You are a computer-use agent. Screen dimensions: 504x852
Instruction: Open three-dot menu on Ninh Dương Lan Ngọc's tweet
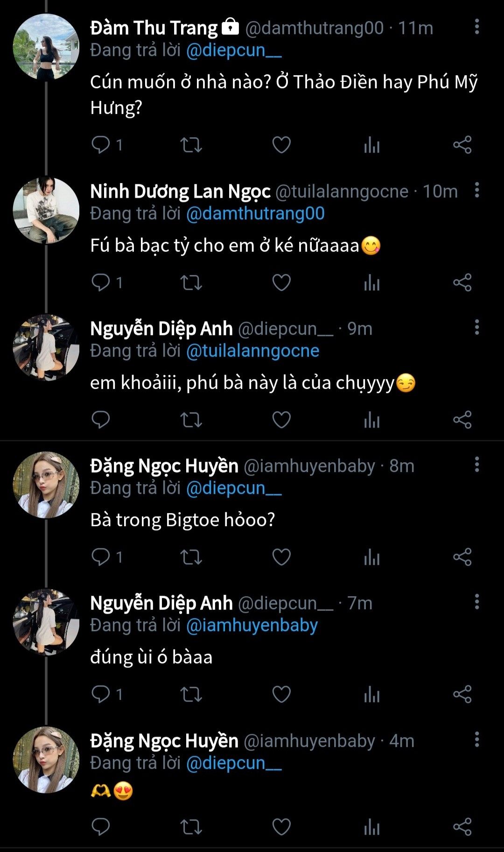[476, 190]
